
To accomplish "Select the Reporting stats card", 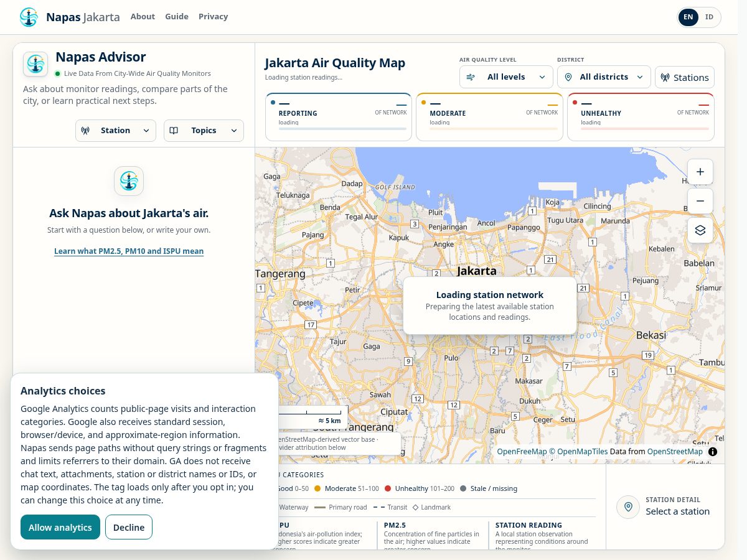I will click(x=339, y=117).
